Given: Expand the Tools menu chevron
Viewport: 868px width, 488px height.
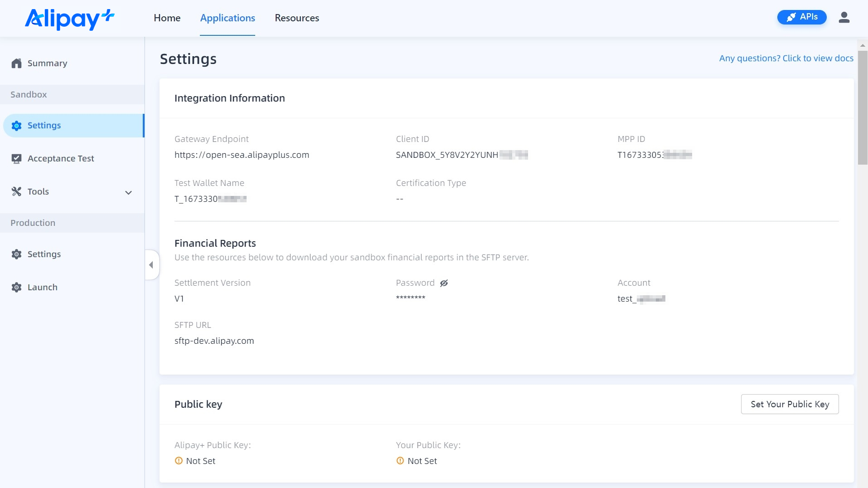Looking at the screenshot, I should click(129, 193).
